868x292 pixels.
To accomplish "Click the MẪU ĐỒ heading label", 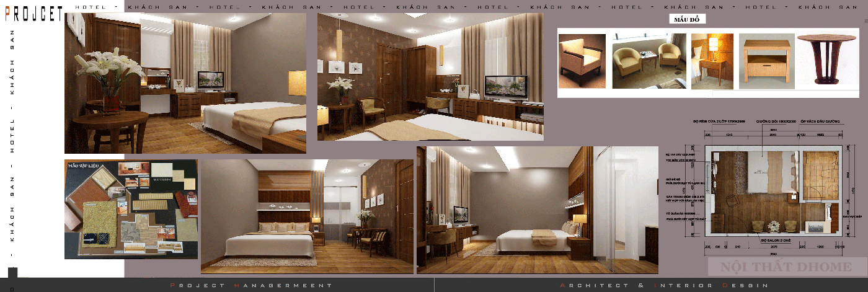I will [686, 19].
